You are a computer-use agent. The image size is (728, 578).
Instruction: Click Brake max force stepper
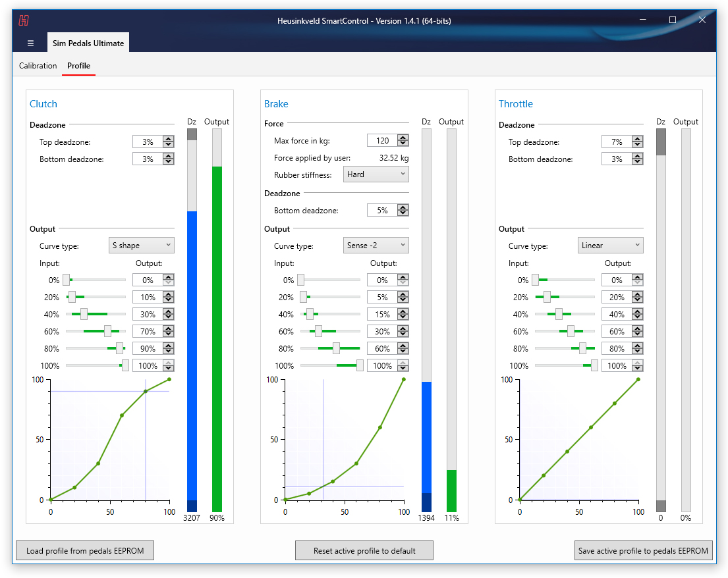click(x=403, y=141)
